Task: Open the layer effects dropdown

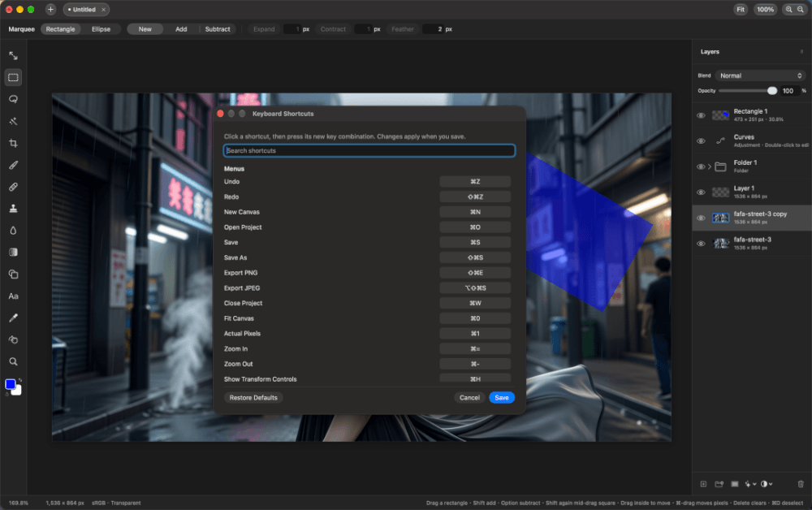Action: click(750, 484)
